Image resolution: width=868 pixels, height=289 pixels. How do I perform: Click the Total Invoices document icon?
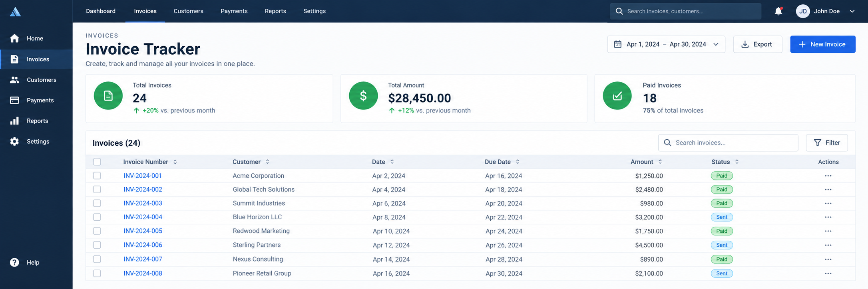pos(108,96)
